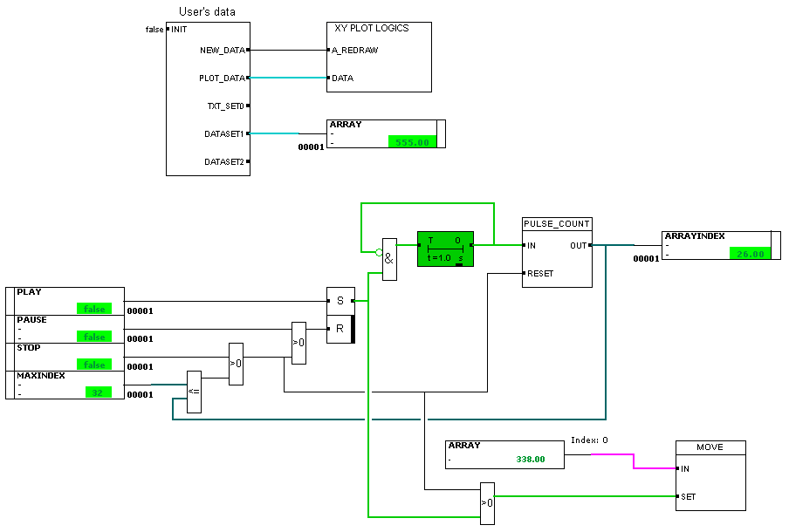Click the green value field showing 555.00
The image size is (789, 532).
[x=411, y=140]
